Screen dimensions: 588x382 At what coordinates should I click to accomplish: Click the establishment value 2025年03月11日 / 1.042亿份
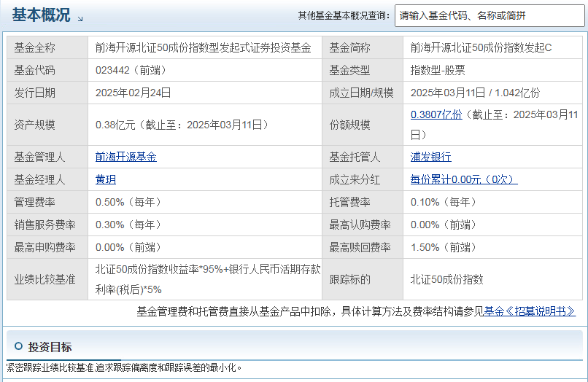475,93
